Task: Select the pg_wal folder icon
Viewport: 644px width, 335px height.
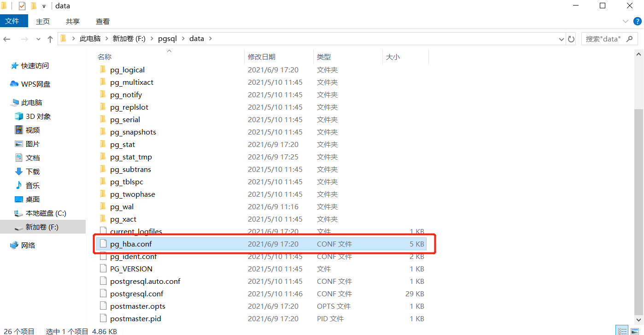Action: pos(103,206)
